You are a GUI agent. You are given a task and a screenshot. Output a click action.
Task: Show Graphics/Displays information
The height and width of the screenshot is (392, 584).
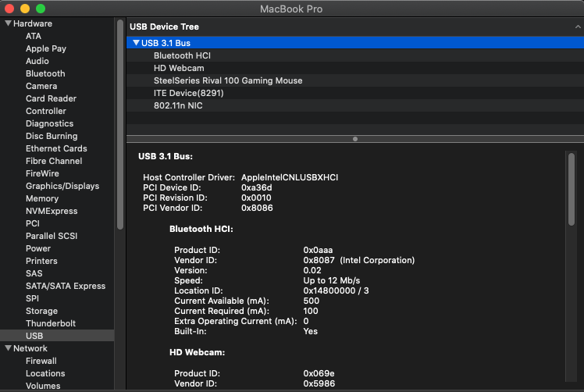(62, 186)
